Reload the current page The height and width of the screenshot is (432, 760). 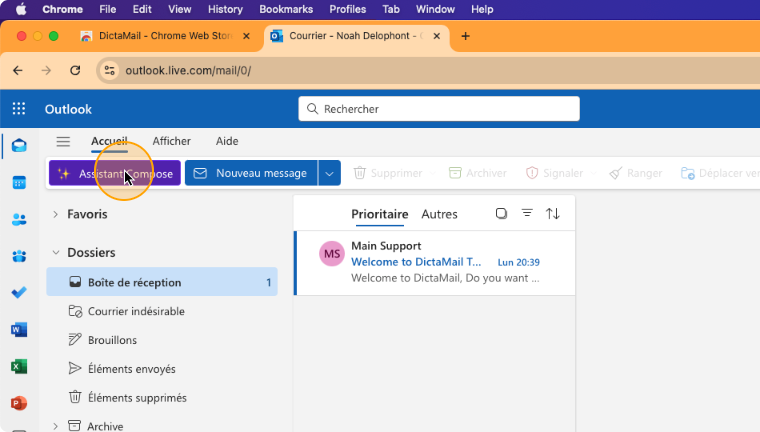(x=75, y=71)
